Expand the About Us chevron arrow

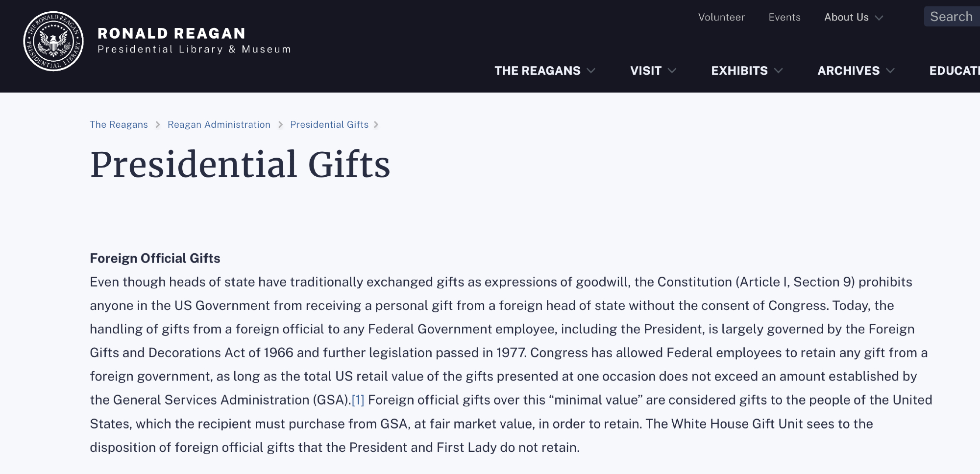click(879, 18)
